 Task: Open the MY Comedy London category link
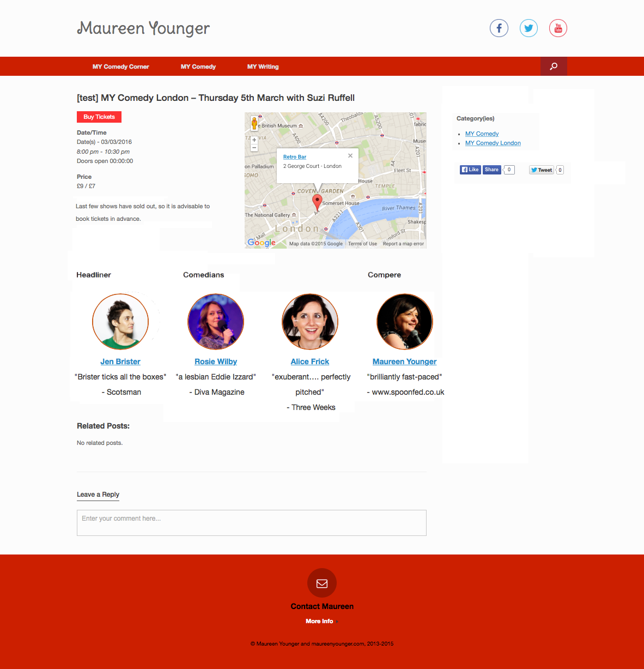click(493, 143)
